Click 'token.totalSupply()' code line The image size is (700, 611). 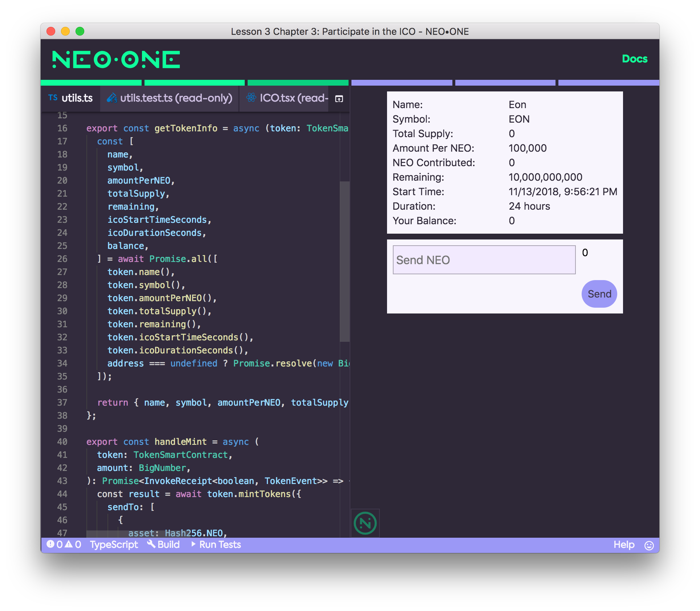159,311
